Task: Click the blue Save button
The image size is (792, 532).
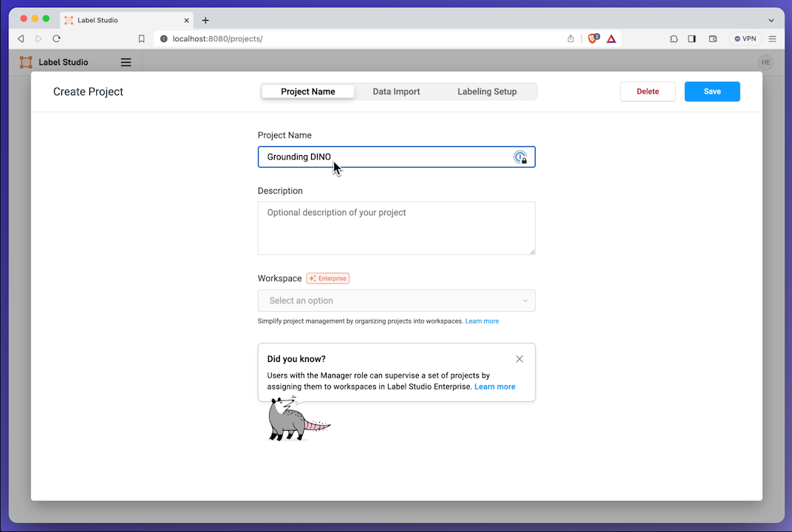Action: [712, 92]
